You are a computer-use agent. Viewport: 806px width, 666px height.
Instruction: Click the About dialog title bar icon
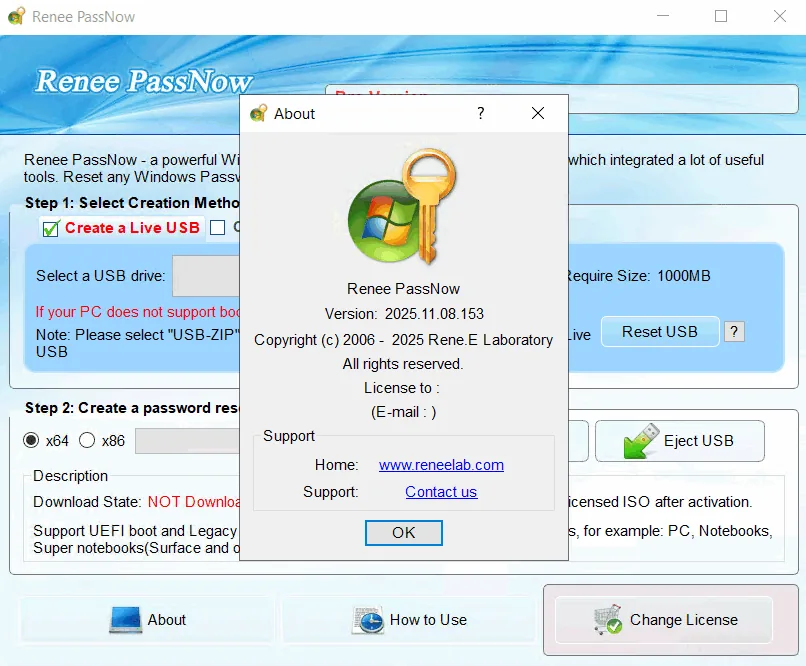coord(259,113)
